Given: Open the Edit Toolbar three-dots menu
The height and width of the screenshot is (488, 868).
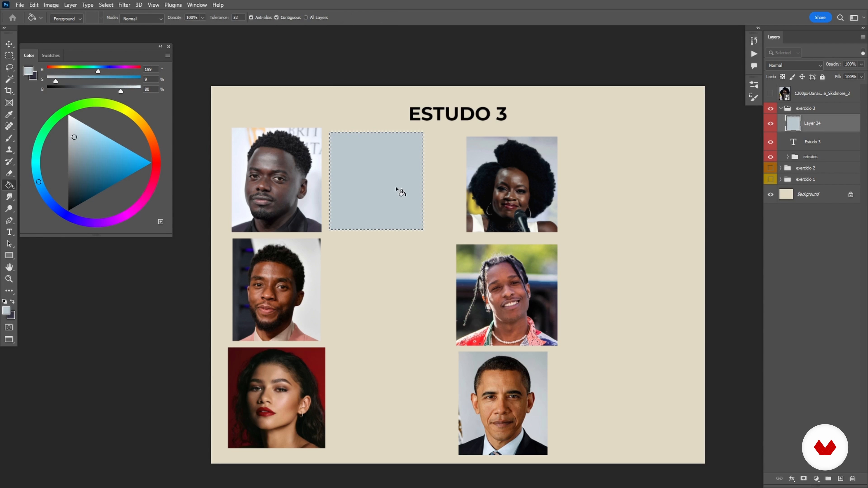Looking at the screenshot, I should click(9, 290).
